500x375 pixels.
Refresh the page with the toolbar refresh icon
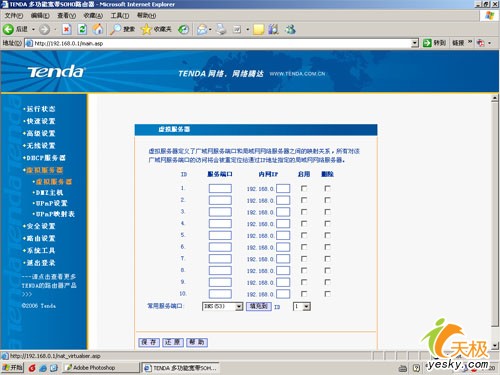pos(82,29)
